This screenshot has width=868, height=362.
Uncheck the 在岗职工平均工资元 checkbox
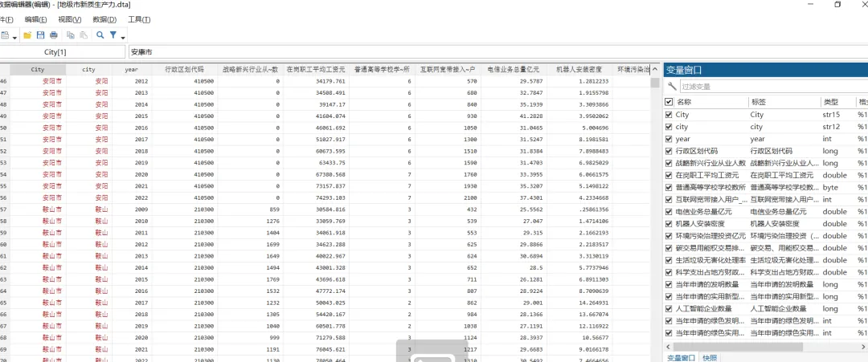click(x=669, y=175)
